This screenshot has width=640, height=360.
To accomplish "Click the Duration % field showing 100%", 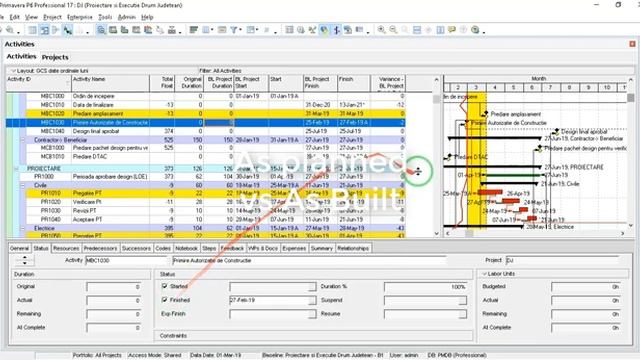I will 425,287.
